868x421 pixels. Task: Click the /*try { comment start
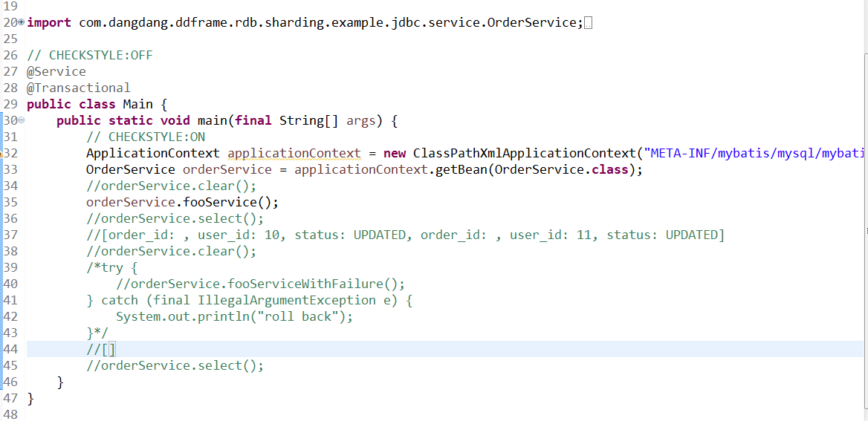(111, 268)
